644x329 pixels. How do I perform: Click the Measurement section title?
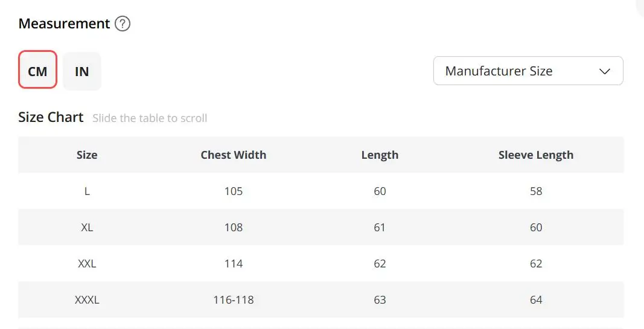64,24
